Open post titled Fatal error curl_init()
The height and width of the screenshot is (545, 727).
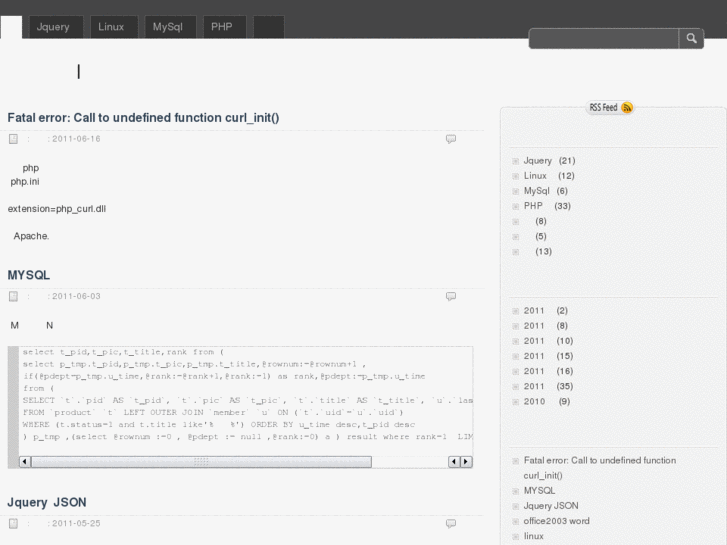(143, 118)
